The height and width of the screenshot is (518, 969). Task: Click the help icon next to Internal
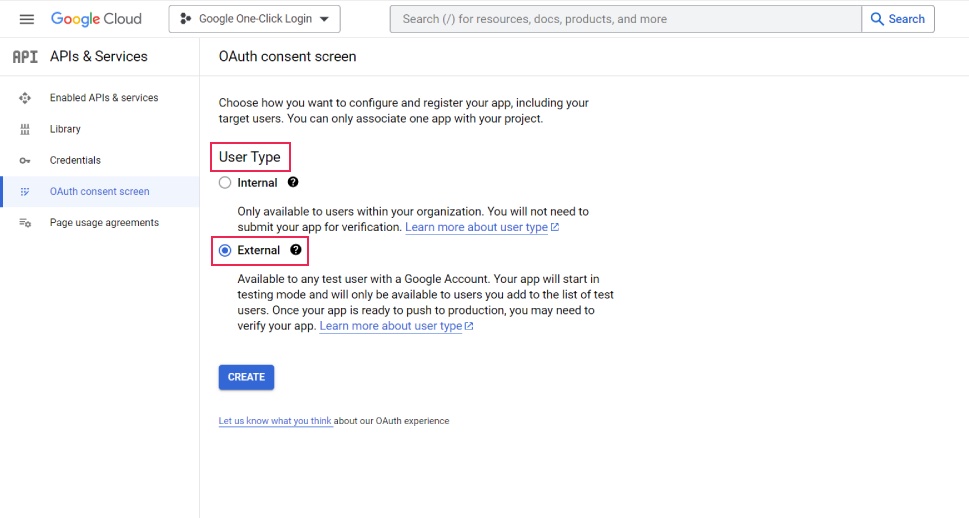point(293,182)
